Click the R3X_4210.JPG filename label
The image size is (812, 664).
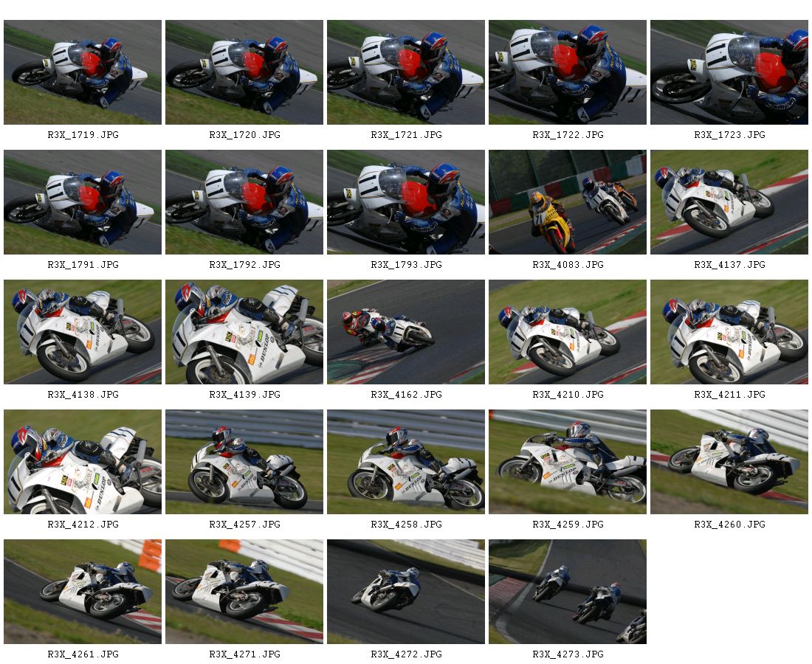point(568,395)
